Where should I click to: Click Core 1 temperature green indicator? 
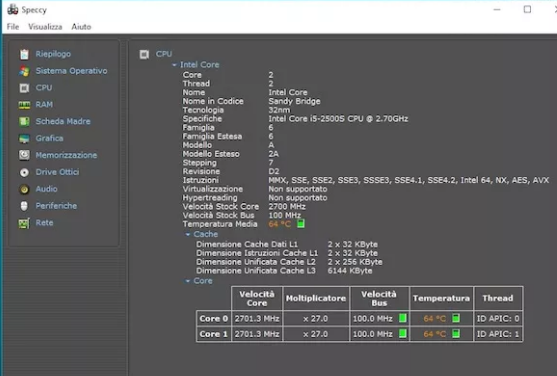click(456, 333)
